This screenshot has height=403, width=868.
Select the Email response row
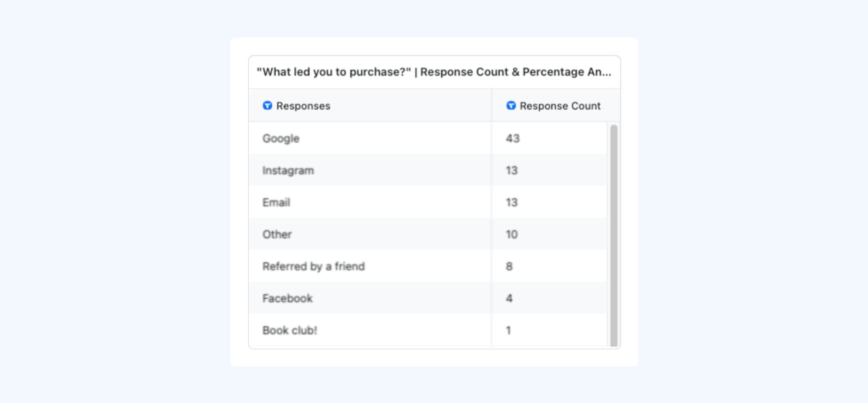point(428,202)
